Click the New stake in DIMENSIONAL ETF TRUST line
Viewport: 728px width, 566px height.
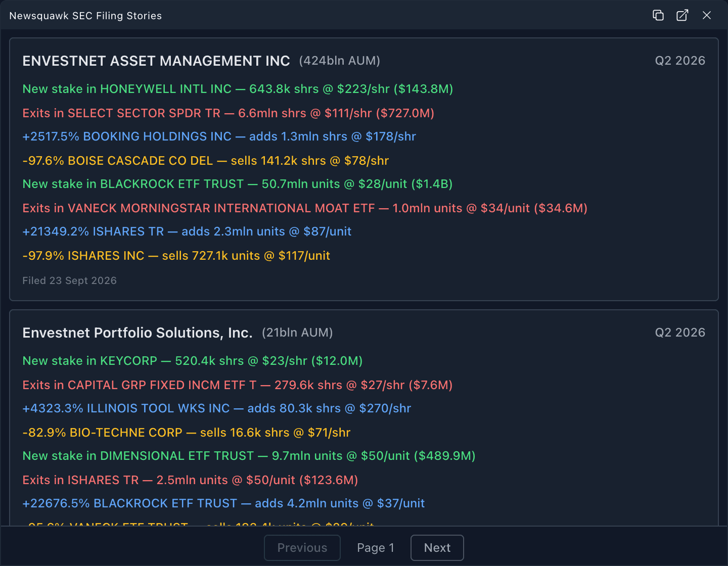[x=249, y=456]
